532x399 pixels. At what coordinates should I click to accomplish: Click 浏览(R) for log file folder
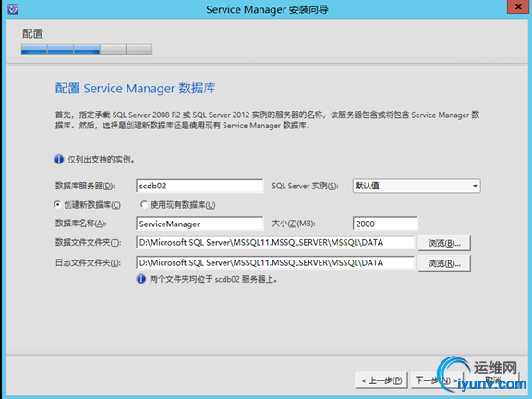coord(444,263)
